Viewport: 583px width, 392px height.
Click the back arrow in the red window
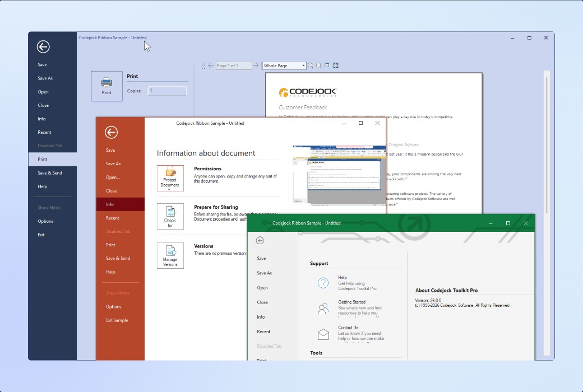tap(111, 132)
